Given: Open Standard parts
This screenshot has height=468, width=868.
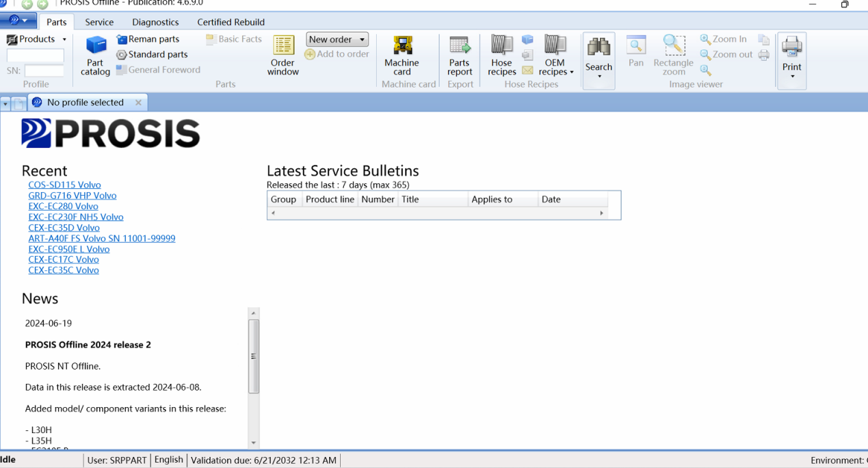Looking at the screenshot, I should (152, 54).
